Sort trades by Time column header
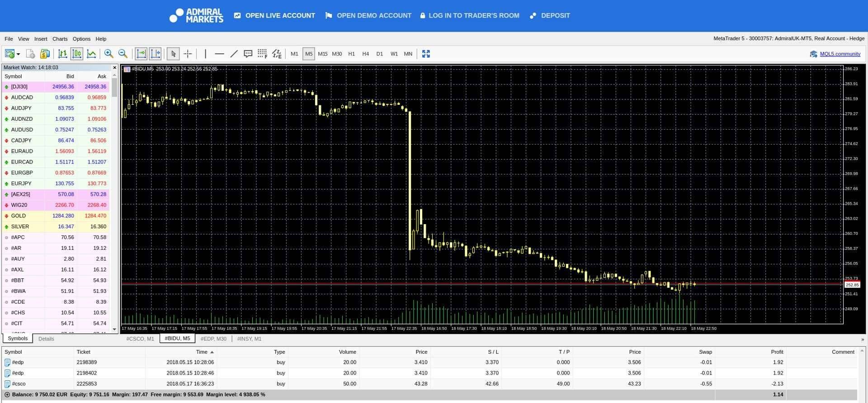Screen dimensions: 868x403 pos(202,352)
